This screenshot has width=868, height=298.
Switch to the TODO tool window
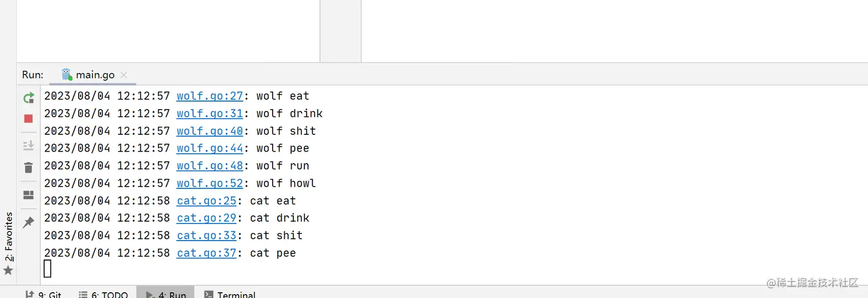[103, 294]
